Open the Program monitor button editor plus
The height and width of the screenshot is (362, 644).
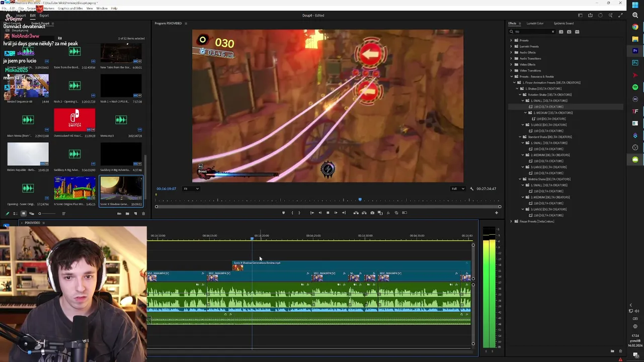click(496, 213)
